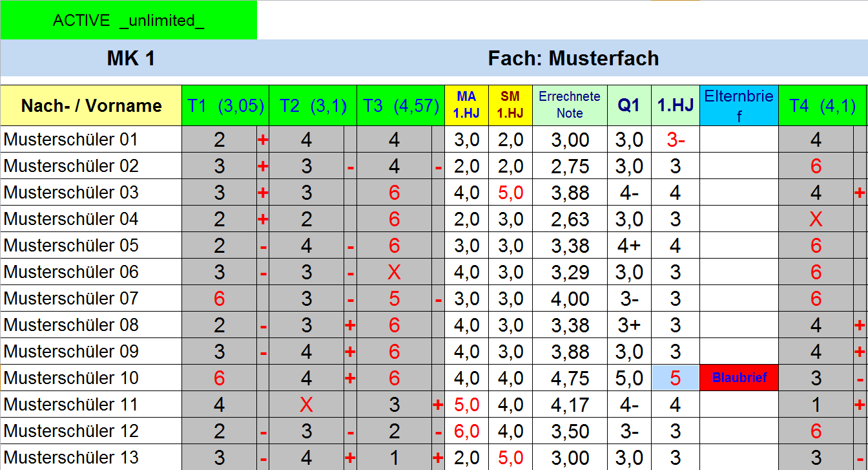Click the green "ACTIVE _unlimited_" status cell

point(129,20)
